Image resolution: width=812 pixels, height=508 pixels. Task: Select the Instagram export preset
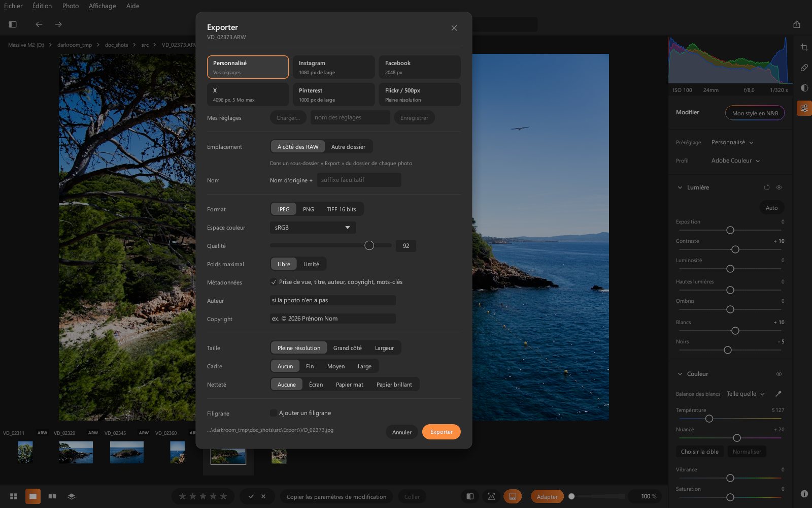click(334, 67)
